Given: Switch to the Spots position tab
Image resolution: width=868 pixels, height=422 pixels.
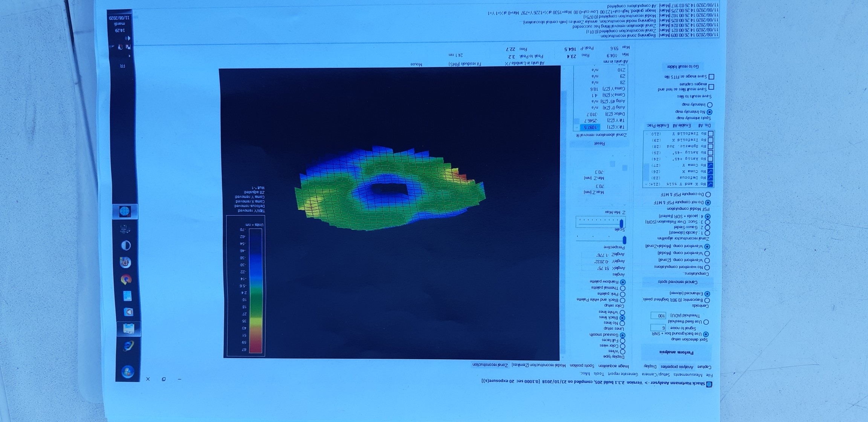Looking at the screenshot, I should (582, 365).
